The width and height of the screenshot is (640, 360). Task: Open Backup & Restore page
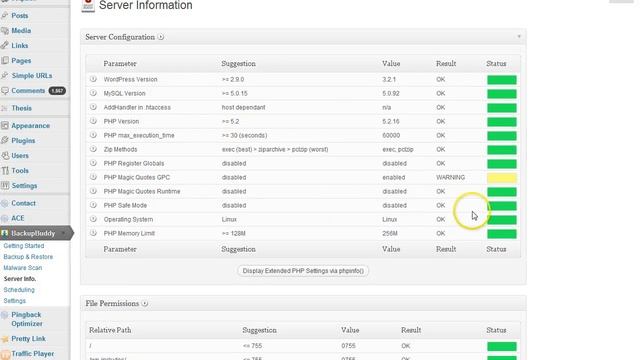(x=28, y=257)
